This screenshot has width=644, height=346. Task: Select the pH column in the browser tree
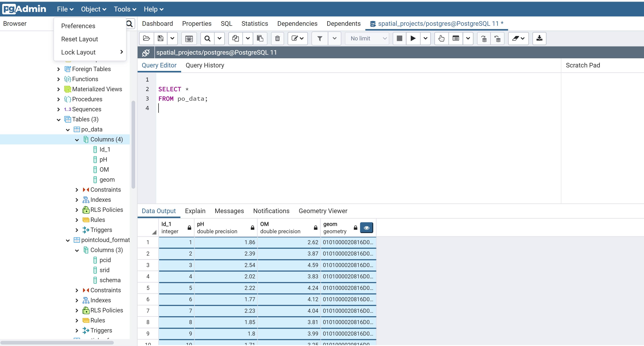pos(103,159)
